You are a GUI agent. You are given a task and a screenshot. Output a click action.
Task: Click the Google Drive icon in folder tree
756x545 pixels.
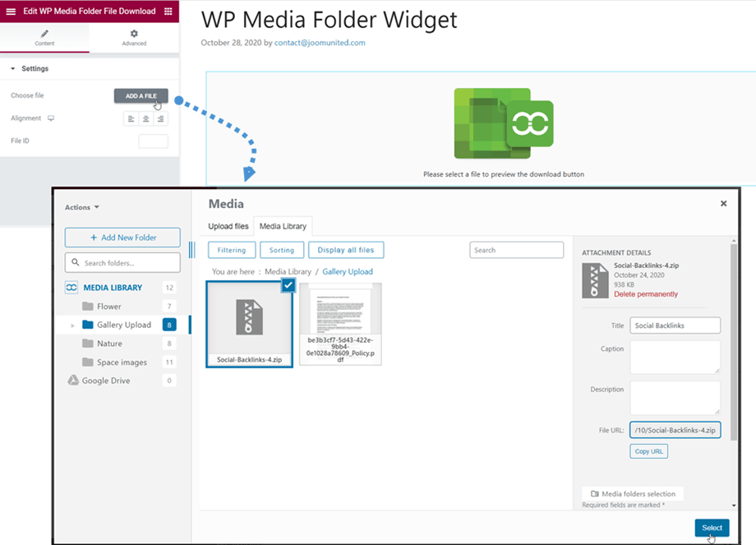(72, 381)
